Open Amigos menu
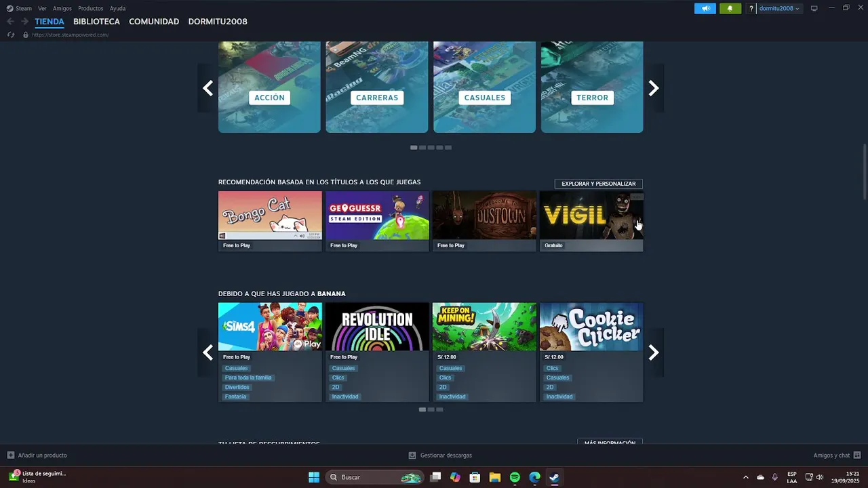The width and height of the screenshot is (868, 488). point(62,8)
